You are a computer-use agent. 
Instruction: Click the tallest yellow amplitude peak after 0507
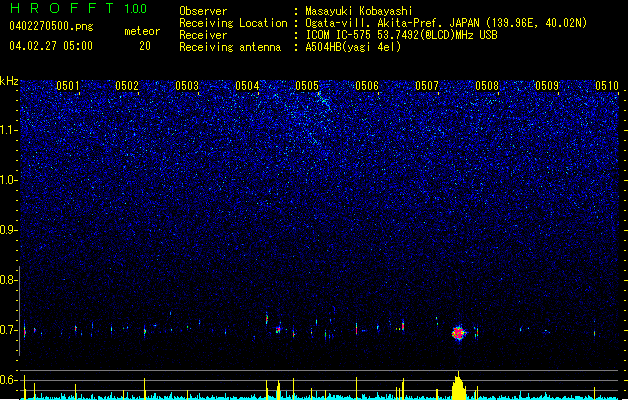click(x=459, y=386)
